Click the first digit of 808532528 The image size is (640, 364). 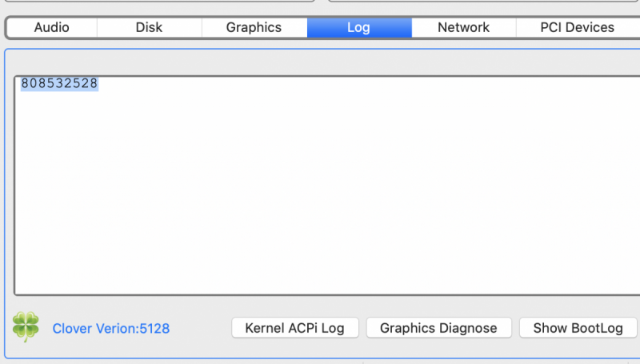[x=25, y=84]
